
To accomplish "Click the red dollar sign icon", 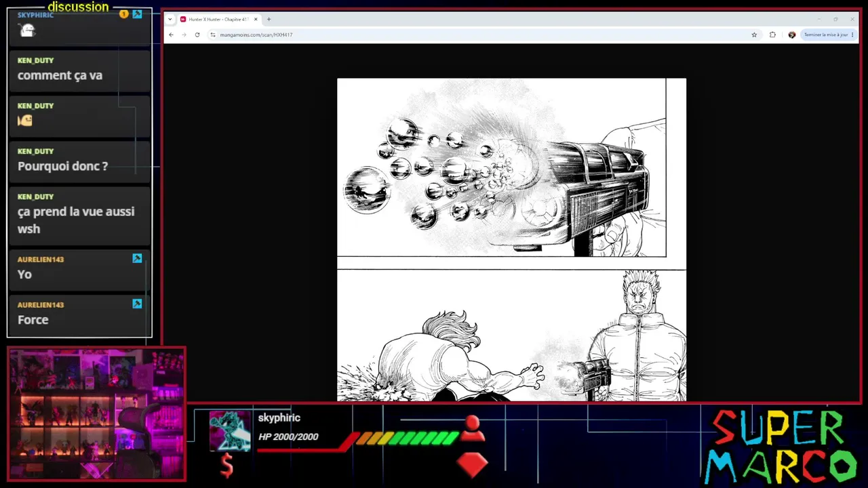I will pyautogui.click(x=226, y=466).
